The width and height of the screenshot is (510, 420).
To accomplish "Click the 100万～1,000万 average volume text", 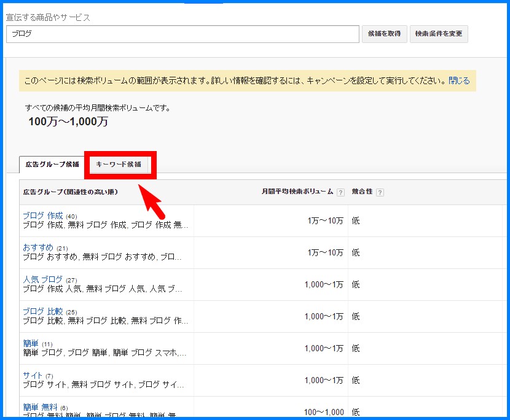I will [68, 122].
